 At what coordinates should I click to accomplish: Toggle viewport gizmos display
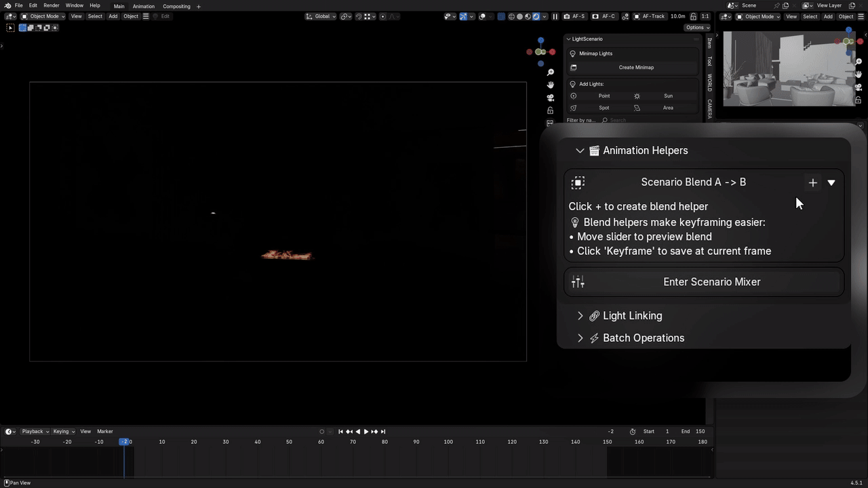464,16
